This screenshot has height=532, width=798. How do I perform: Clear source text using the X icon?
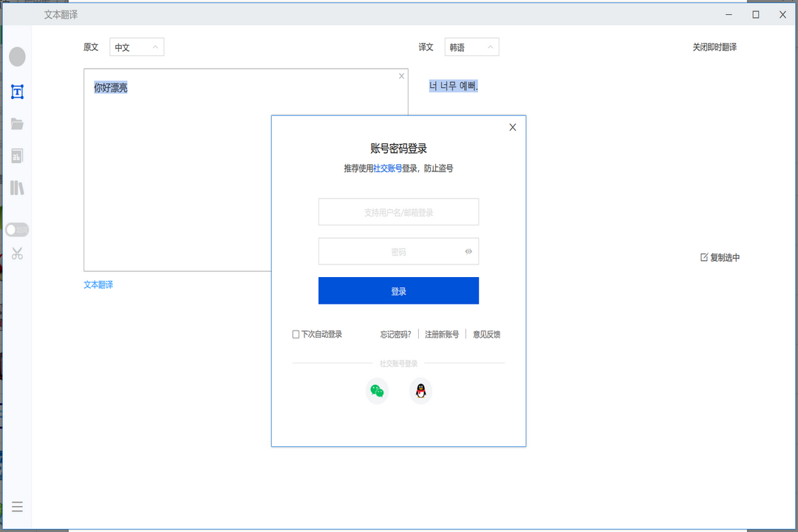401,75
